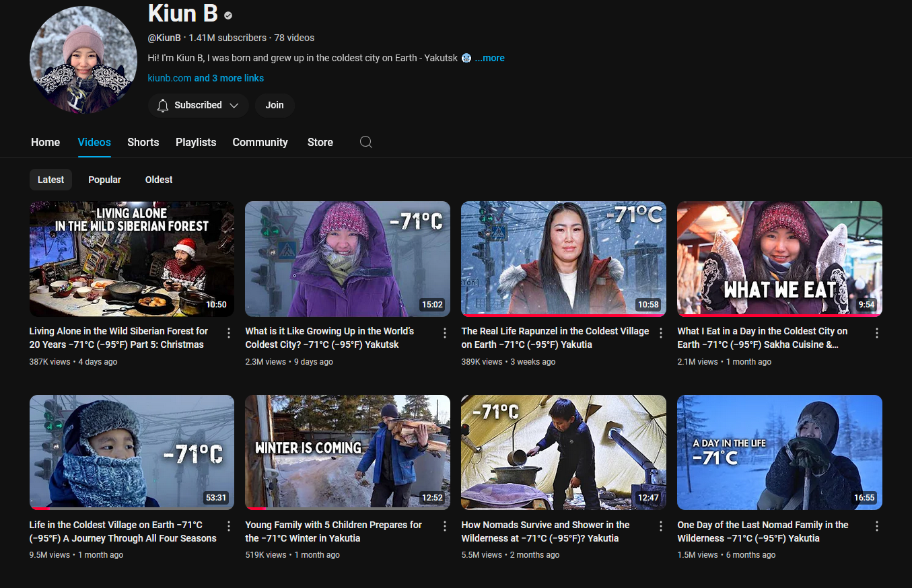This screenshot has height=588, width=912.
Task: Click the '9.5M views' text
Action: coord(50,555)
